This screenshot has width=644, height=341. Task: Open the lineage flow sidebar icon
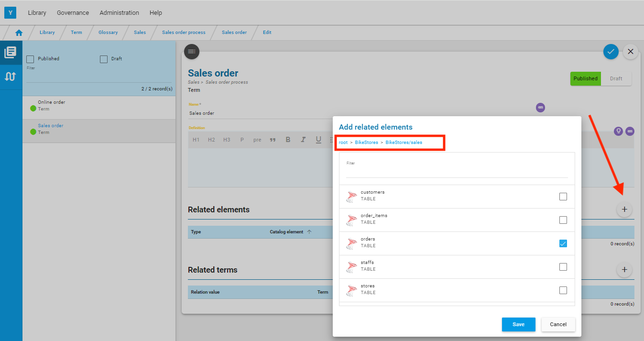[11, 77]
